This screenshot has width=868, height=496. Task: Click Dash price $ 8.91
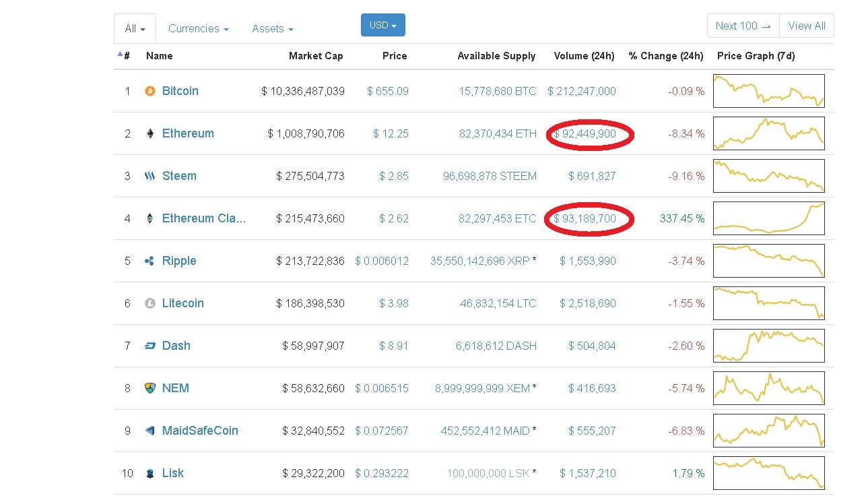coord(394,346)
